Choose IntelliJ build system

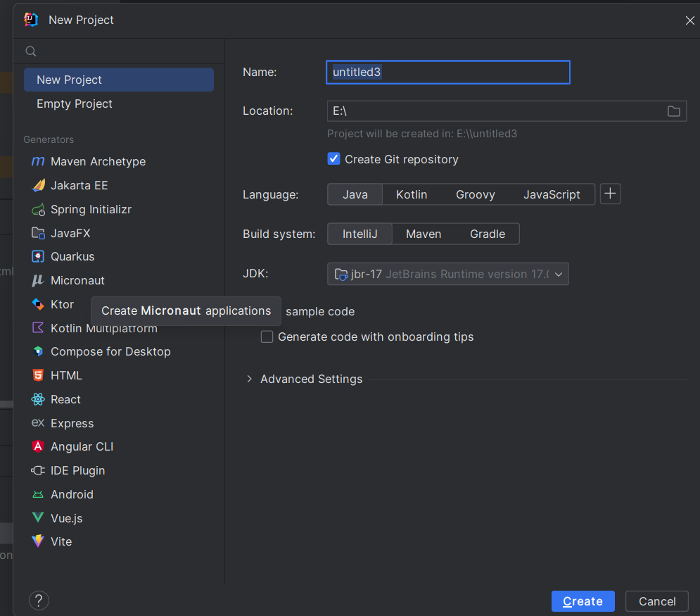coord(359,234)
